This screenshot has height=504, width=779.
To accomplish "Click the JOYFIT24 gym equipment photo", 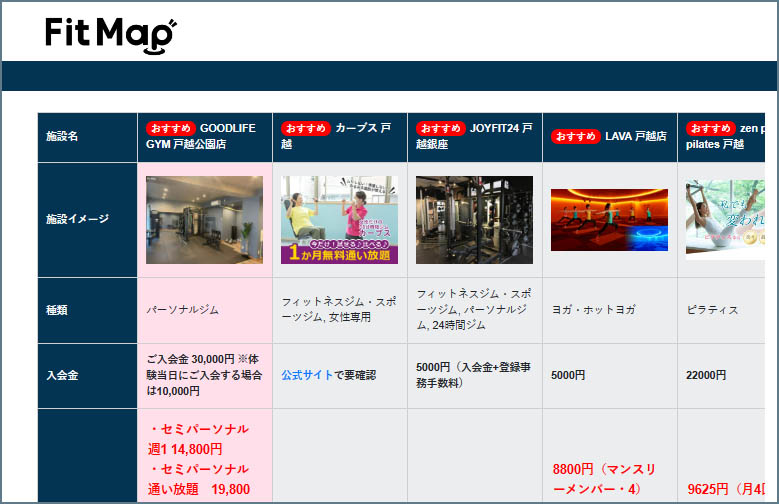I will [474, 220].
